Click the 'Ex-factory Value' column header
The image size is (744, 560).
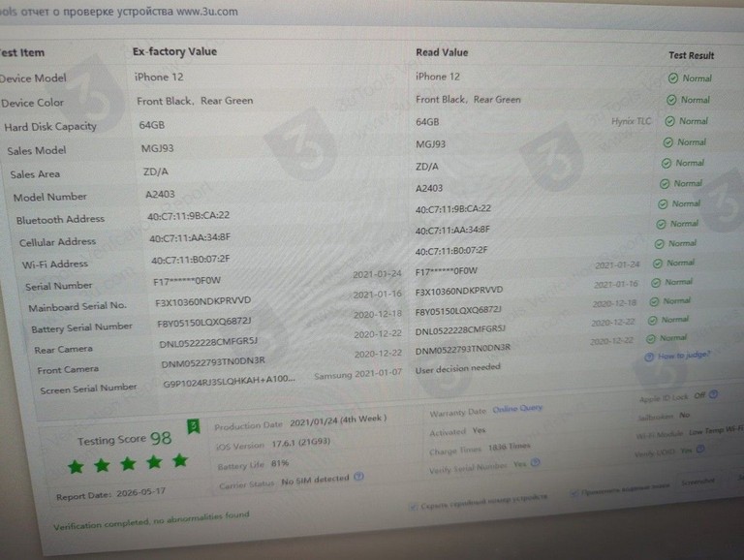click(174, 51)
